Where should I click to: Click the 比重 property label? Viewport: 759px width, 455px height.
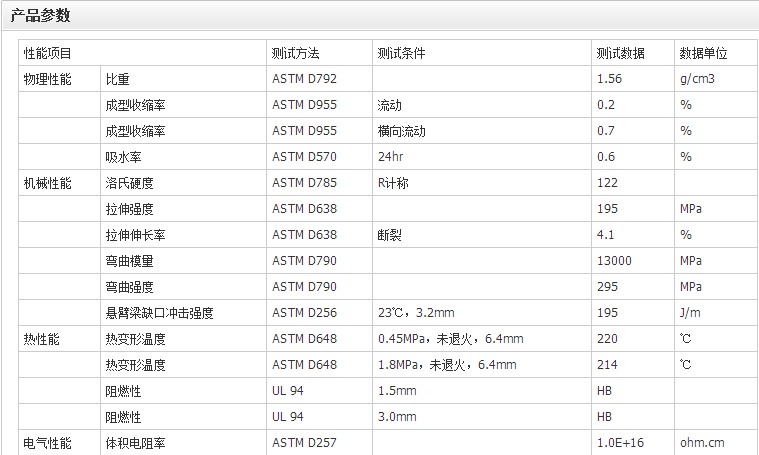coord(117,79)
